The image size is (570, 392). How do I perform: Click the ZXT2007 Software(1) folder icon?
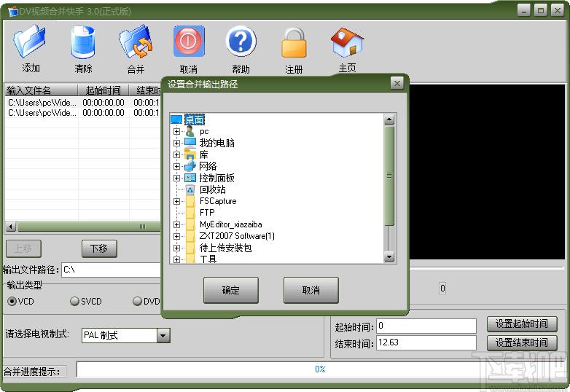[x=190, y=236]
